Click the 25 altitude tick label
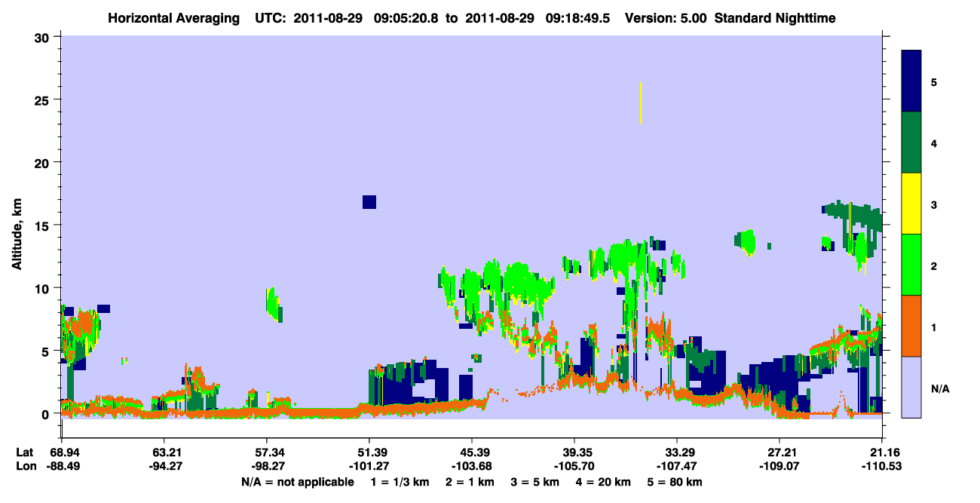980x503 pixels. 44,100
